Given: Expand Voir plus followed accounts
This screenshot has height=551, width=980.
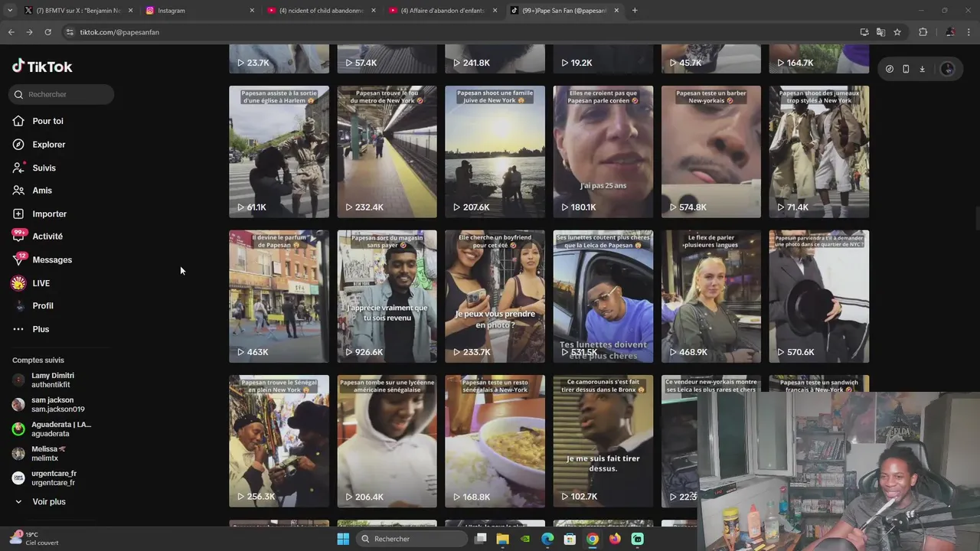Looking at the screenshot, I should tap(48, 501).
